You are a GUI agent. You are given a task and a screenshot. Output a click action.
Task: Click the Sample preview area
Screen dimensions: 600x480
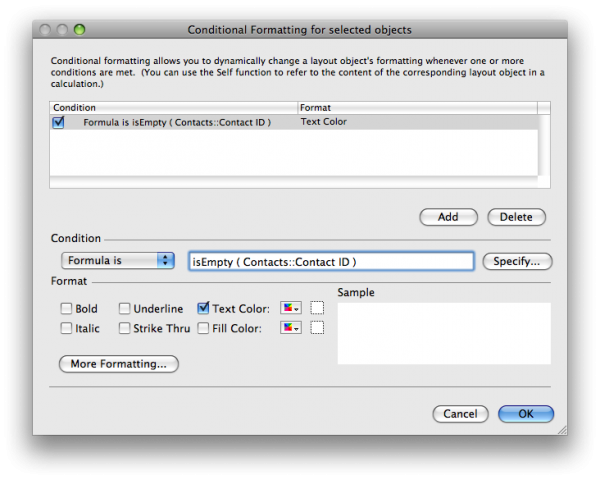[444, 333]
